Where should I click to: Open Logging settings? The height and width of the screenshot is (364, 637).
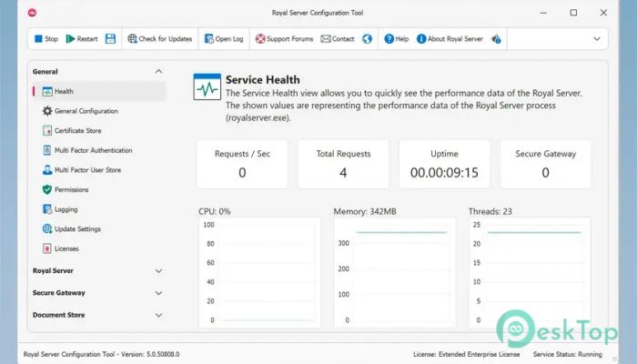[66, 209]
